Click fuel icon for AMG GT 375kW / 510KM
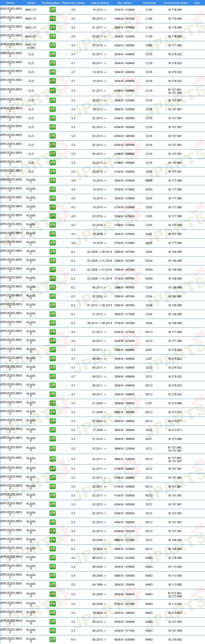 pos(52,10)
